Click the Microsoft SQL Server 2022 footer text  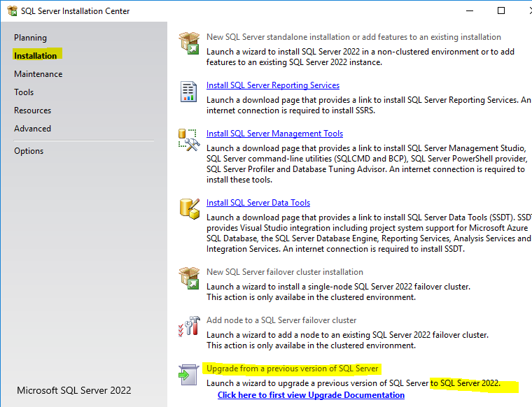click(x=74, y=390)
